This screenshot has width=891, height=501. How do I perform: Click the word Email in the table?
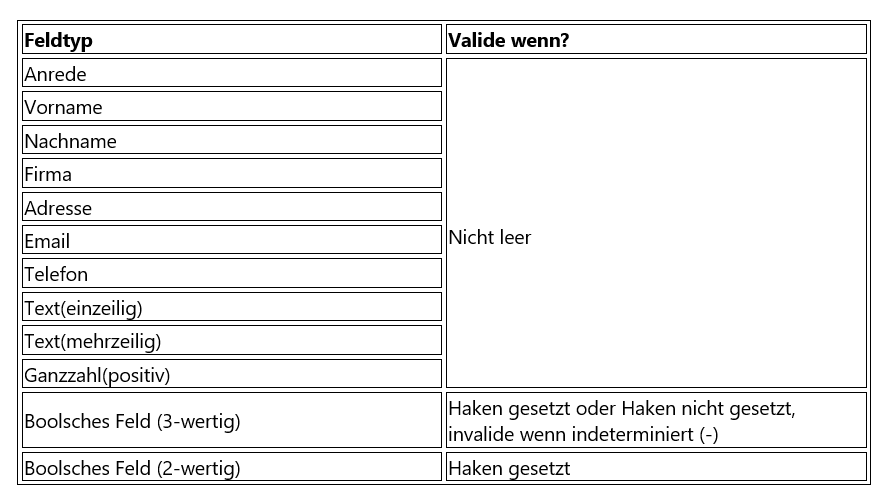(x=47, y=241)
